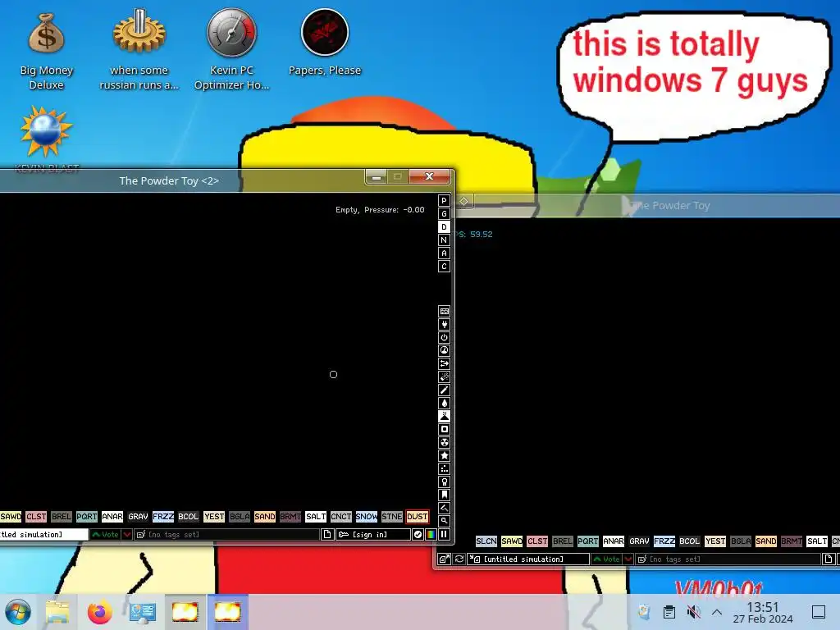
Task: Choose SNOW element in front window
Action: [367, 517]
